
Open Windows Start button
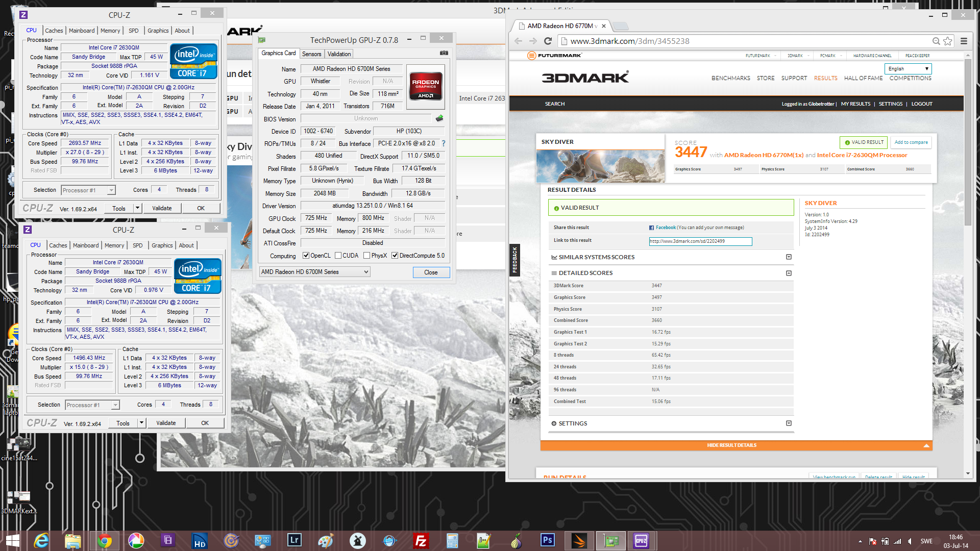[12, 541]
